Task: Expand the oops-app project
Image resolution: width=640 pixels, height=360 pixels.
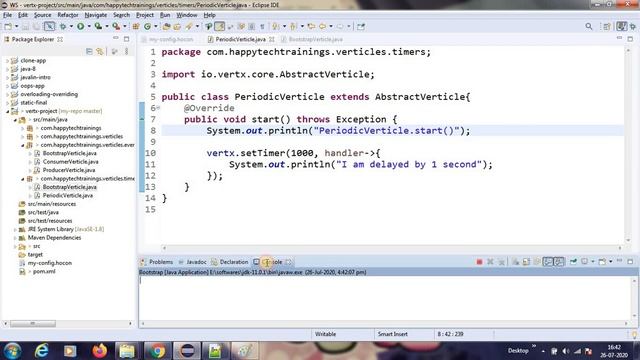Action: [x=7, y=86]
